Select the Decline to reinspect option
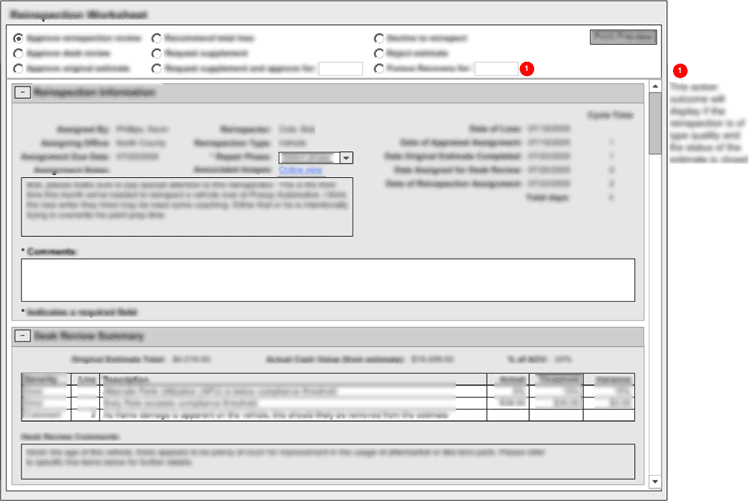The height and width of the screenshot is (501, 750). click(379, 38)
